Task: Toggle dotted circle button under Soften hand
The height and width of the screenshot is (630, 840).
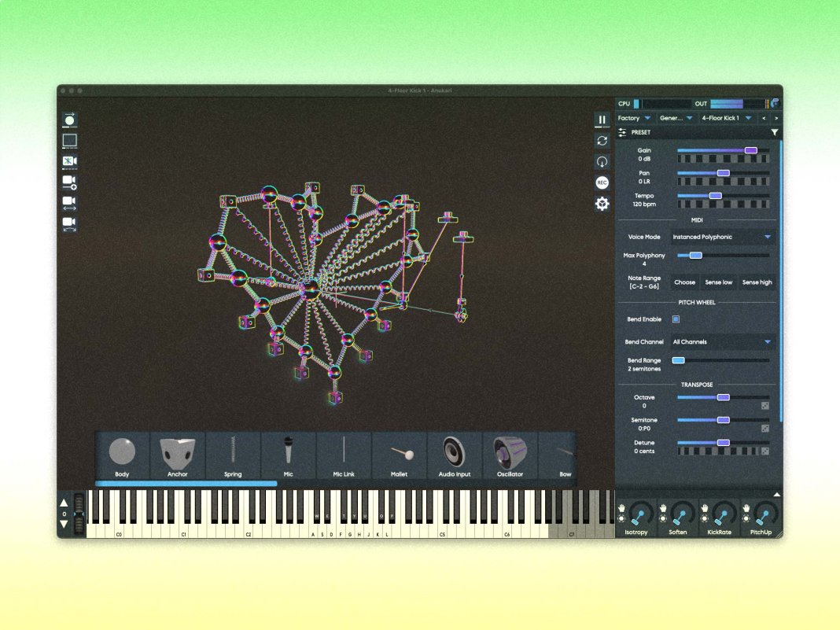Action: coord(663,518)
